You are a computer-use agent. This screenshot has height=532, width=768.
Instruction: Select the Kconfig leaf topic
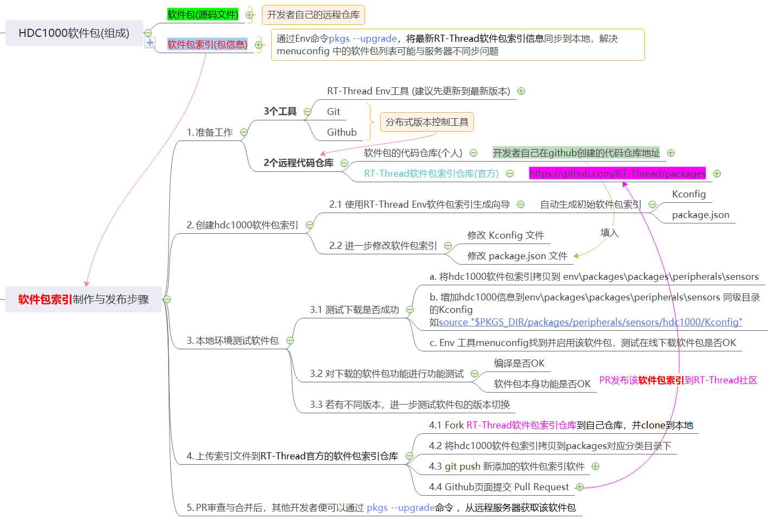pos(689,194)
